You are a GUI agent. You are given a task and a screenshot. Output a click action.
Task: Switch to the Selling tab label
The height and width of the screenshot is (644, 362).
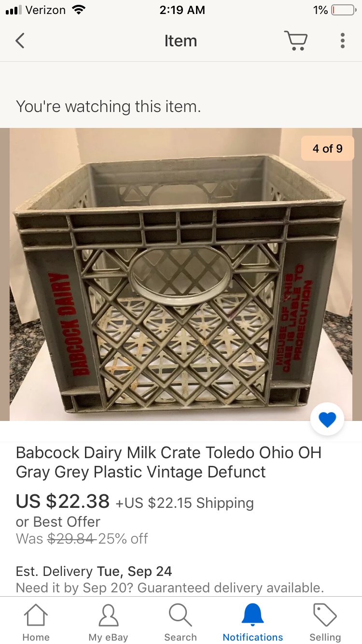click(x=325, y=637)
